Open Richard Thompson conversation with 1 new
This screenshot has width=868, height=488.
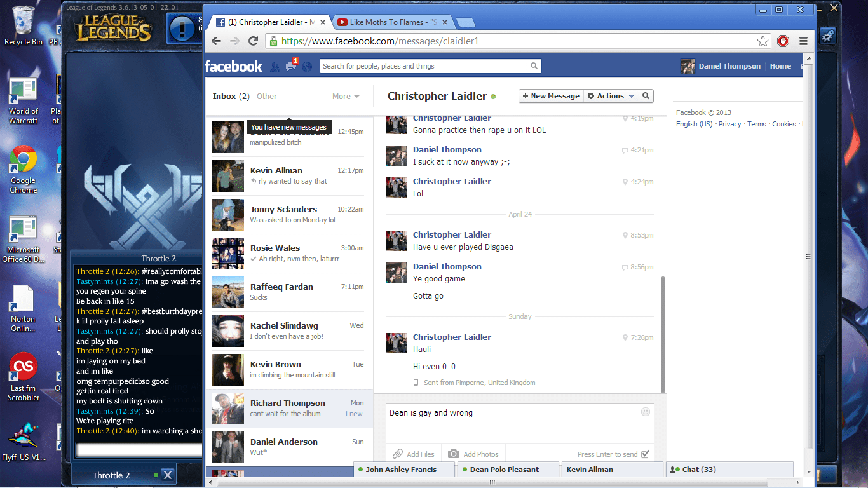click(x=288, y=408)
